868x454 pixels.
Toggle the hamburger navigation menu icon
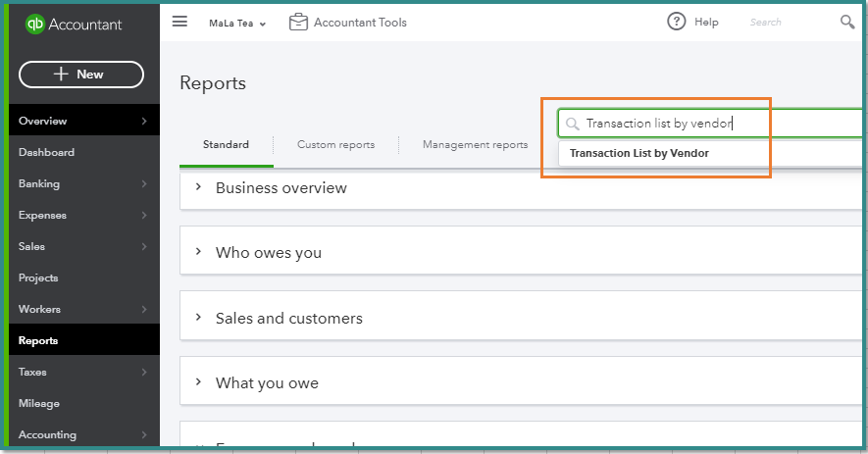(x=179, y=22)
